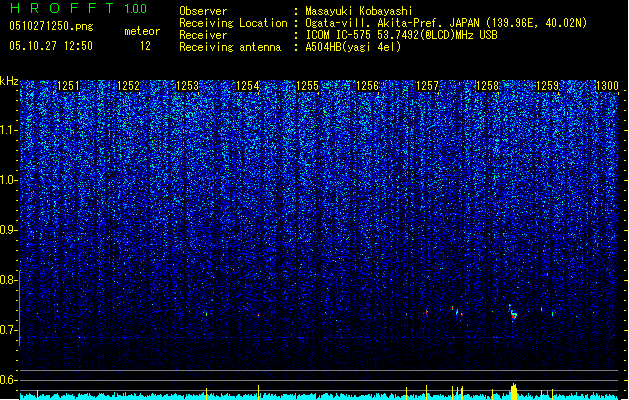The width and height of the screenshot is (629, 400).
Task: Click the widest yellow burst in the bottom strip
Action: (x=514, y=391)
